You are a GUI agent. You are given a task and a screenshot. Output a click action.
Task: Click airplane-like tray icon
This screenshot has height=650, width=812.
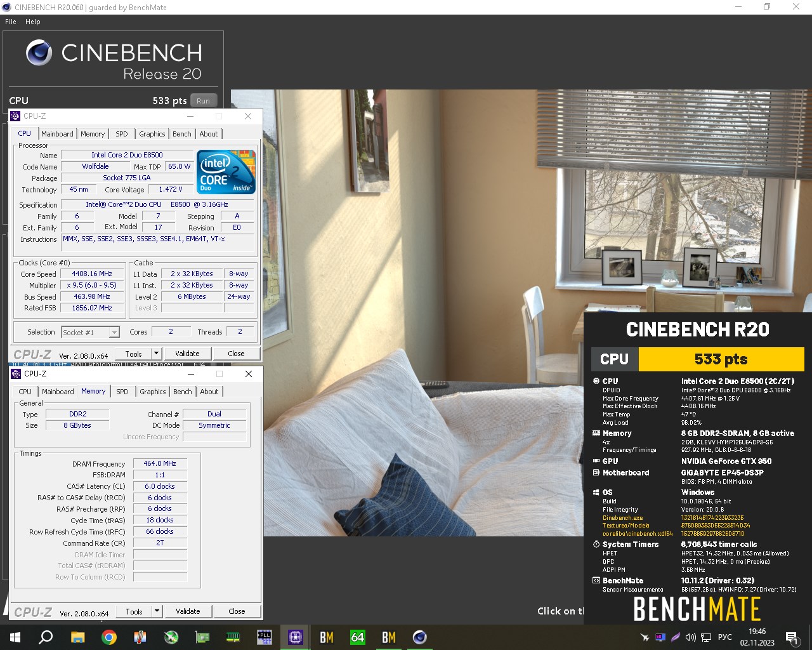tap(645, 637)
